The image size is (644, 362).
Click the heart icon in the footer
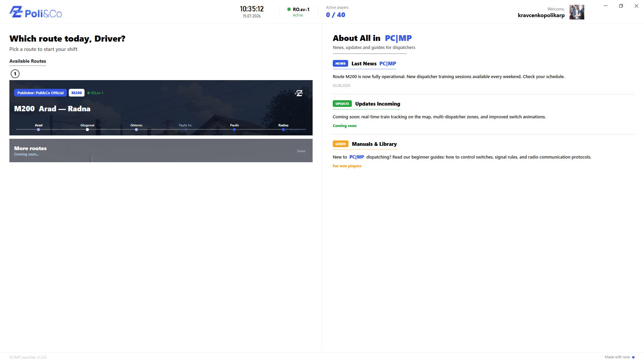[633, 357]
